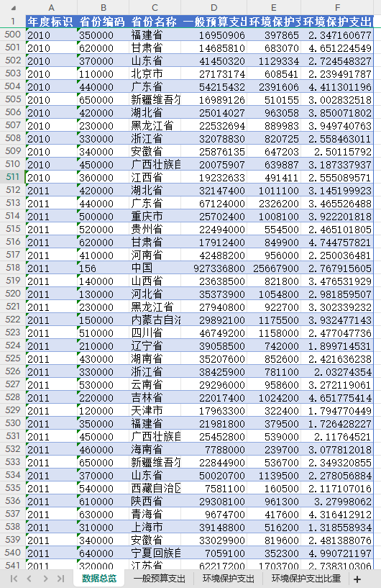Jump to first sheet navigation arrow
The image size is (381, 588).
(14, 579)
